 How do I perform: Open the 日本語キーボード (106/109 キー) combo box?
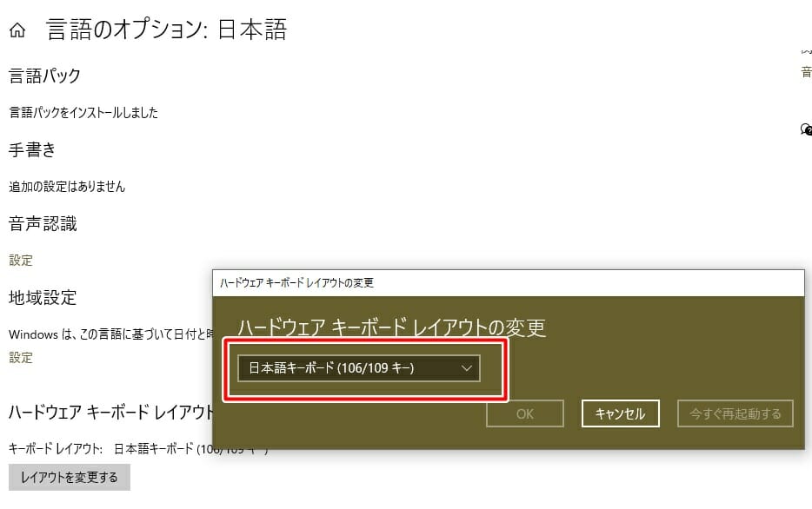coord(359,368)
